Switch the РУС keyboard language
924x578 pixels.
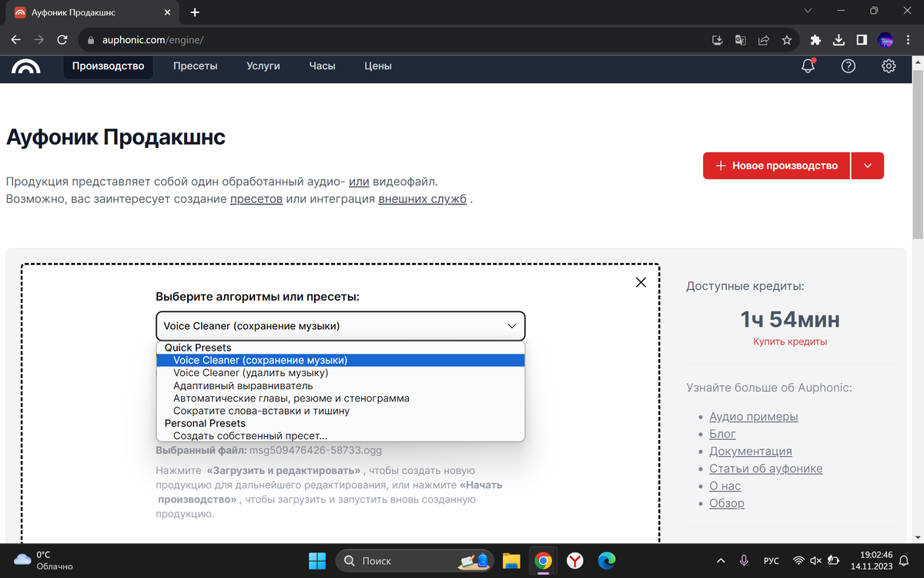pyautogui.click(x=772, y=560)
